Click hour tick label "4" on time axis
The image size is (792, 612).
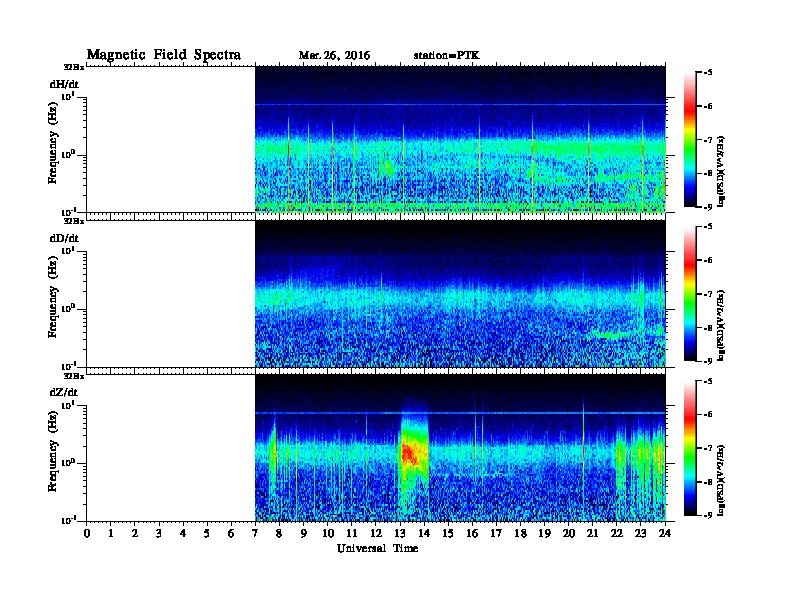tap(183, 534)
